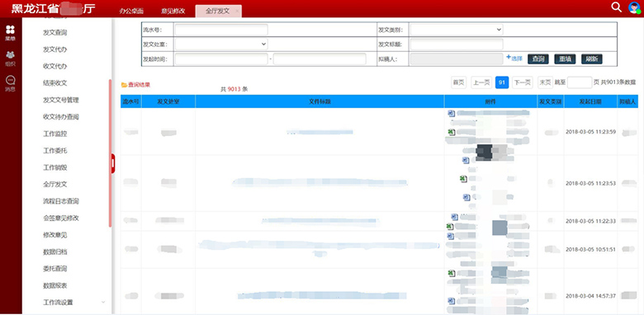
Task: Click the 查询结果 folder icon
Action: (x=124, y=85)
